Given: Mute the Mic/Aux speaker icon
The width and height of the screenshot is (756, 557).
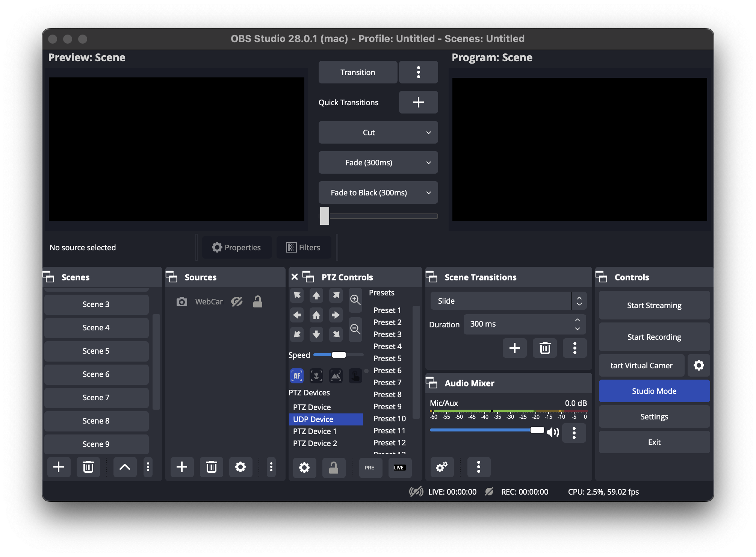Looking at the screenshot, I should click(553, 432).
